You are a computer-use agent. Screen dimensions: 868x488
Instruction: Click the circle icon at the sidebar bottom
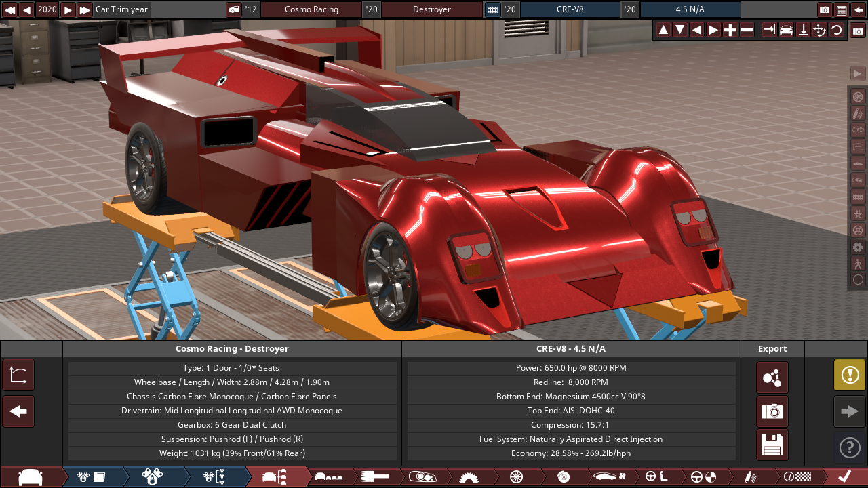tap(858, 280)
